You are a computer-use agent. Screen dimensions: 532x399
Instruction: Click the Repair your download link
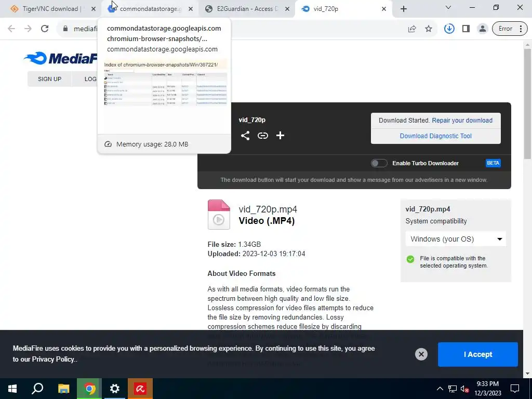coord(462,121)
